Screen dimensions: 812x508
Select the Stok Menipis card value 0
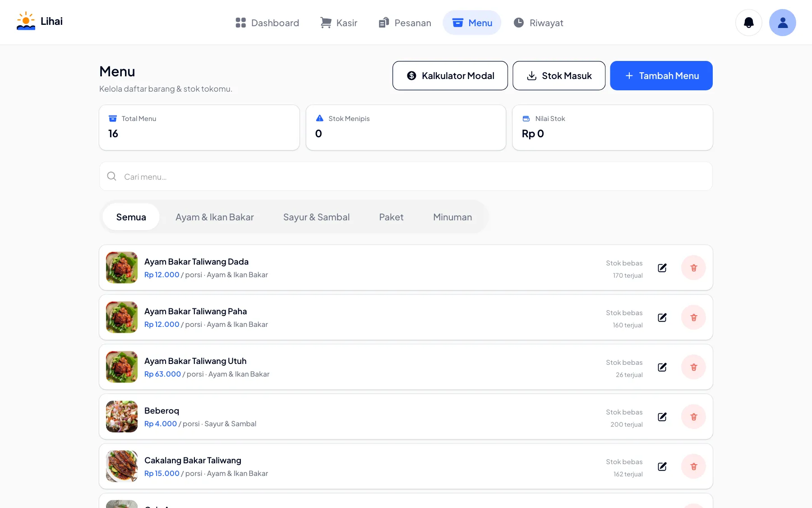318,134
